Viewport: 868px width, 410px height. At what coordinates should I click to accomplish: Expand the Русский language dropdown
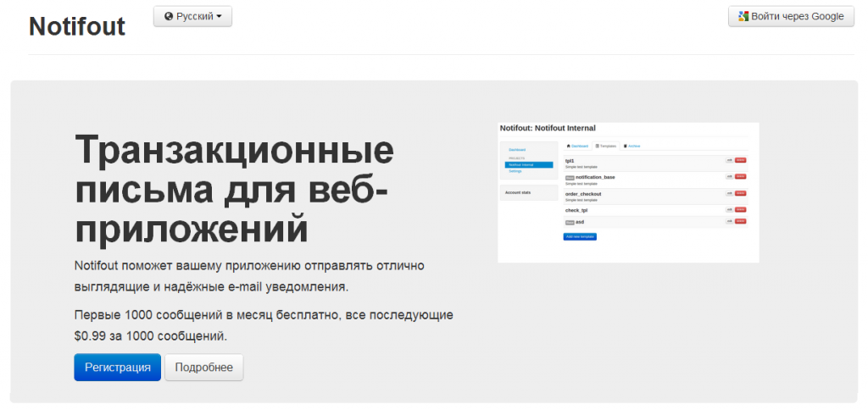click(x=192, y=17)
